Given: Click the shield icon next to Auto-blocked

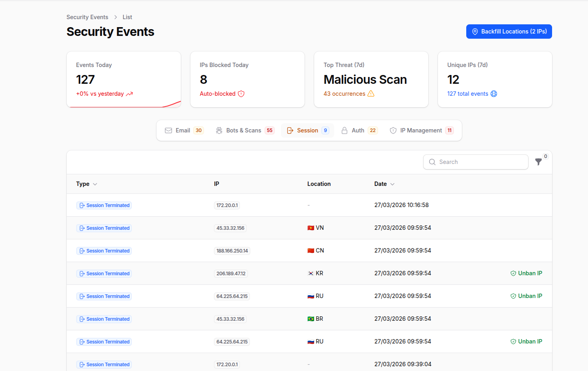Looking at the screenshot, I should point(241,94).
